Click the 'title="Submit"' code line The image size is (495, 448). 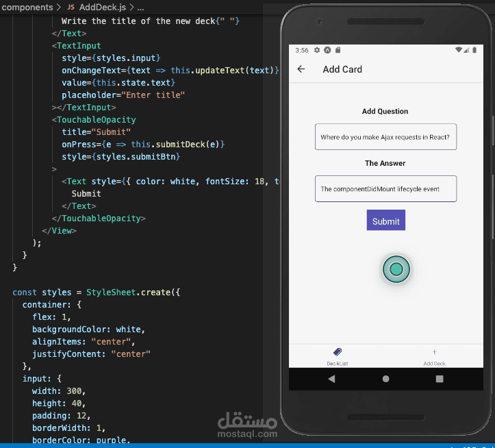96,132
